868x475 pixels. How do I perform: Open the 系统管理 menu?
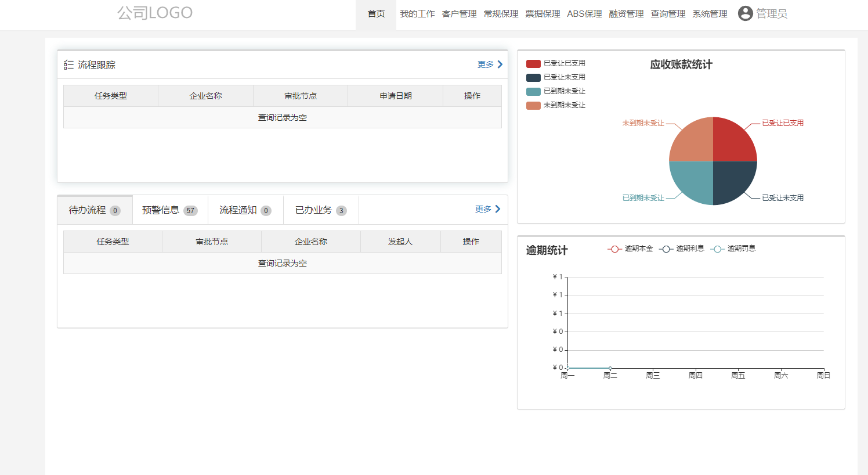tap(710, 14)
